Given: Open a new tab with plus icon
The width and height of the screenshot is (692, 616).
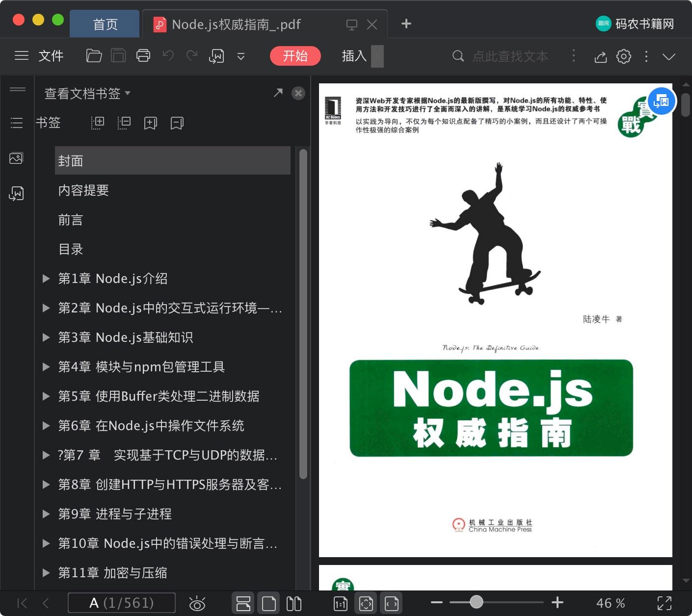Looking at the screenshot, I should click(406, 24).
